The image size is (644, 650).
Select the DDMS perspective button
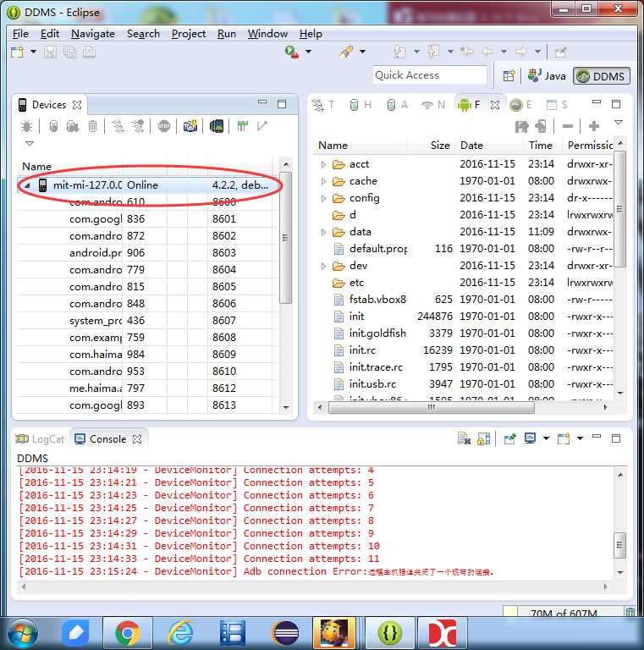point(602,76)
